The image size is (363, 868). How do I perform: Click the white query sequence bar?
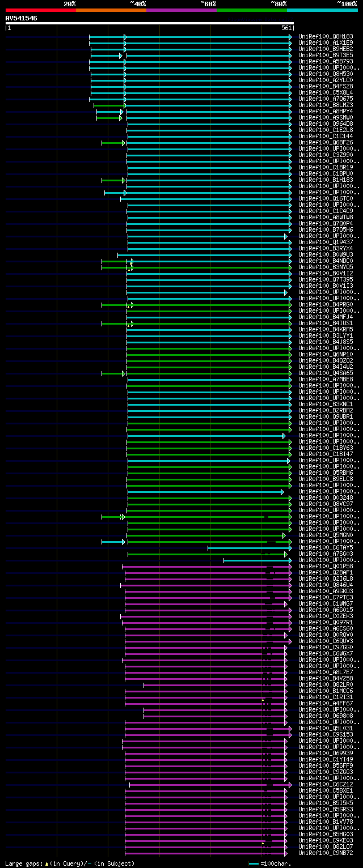tap(149, 23)
